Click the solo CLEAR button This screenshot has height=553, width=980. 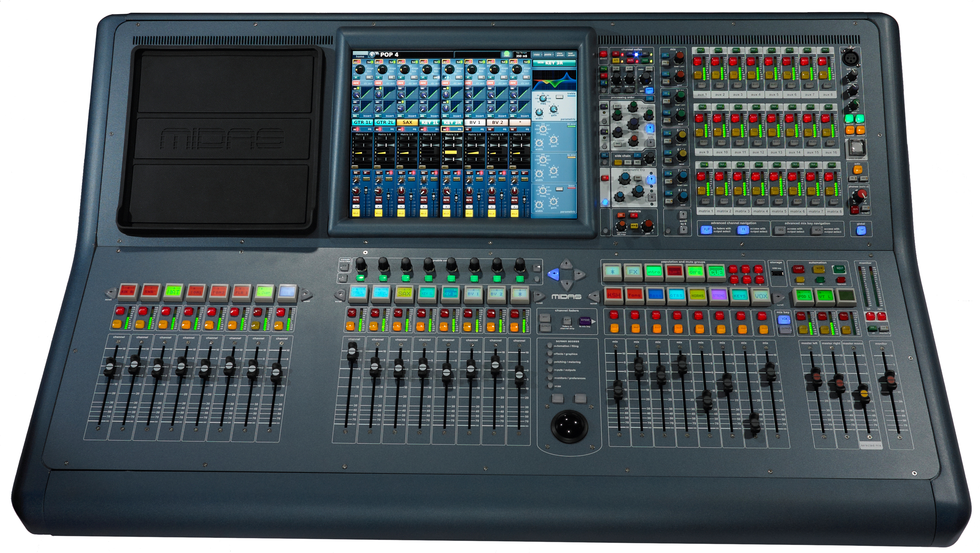point(858,170)
